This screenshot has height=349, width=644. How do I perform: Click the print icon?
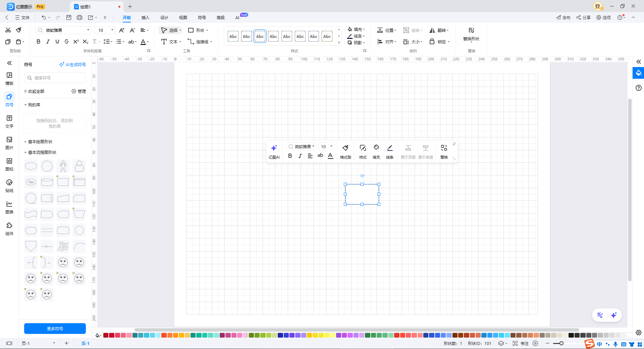point(79,17)
